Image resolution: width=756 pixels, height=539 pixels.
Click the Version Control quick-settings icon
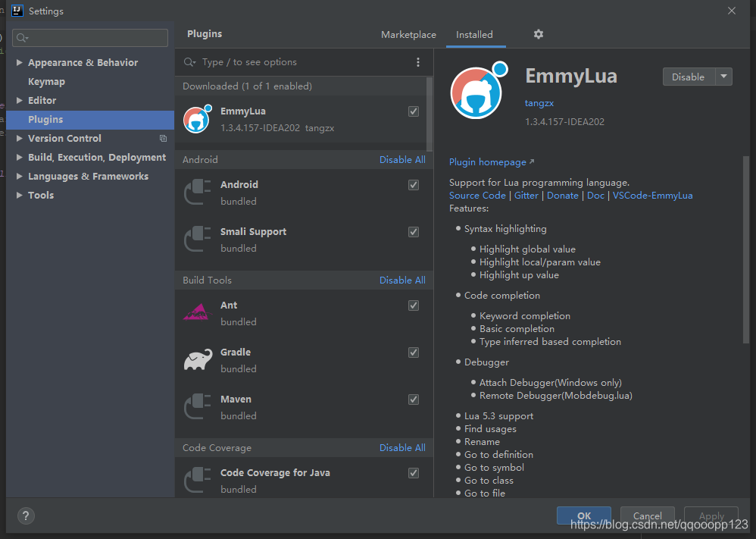pos(163,138)
